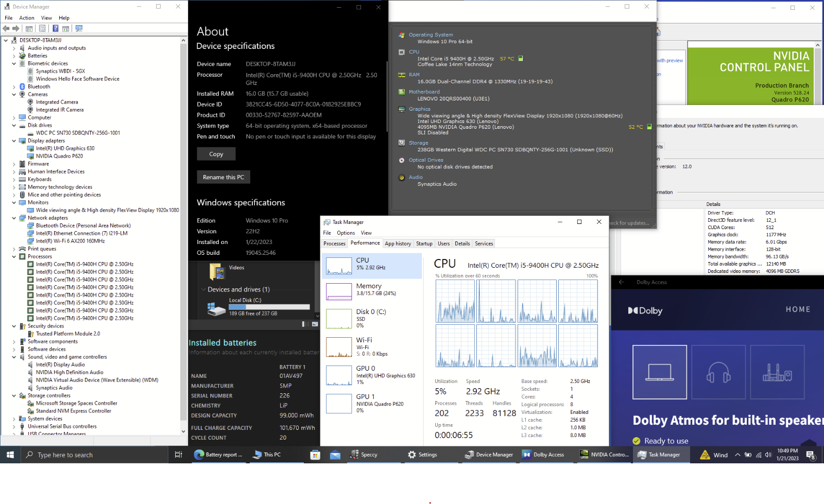
Task: Open the volume icon in system tray
Action: click(768, 455)
